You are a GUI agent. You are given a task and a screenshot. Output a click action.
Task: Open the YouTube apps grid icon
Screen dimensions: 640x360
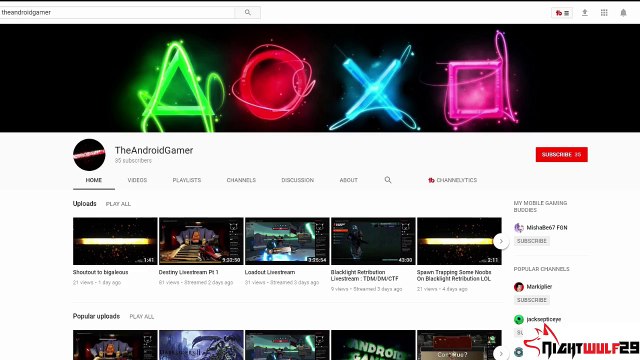pos(604,13)
